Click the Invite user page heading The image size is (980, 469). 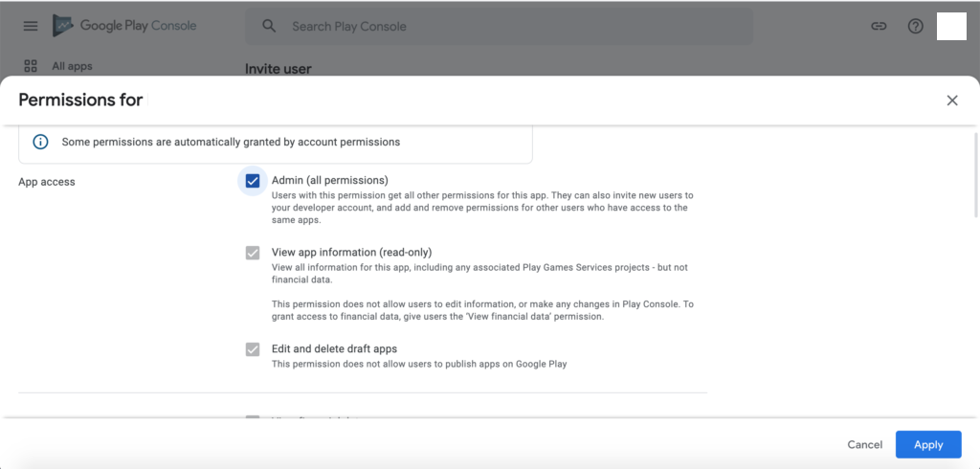[x=278, y=69]
